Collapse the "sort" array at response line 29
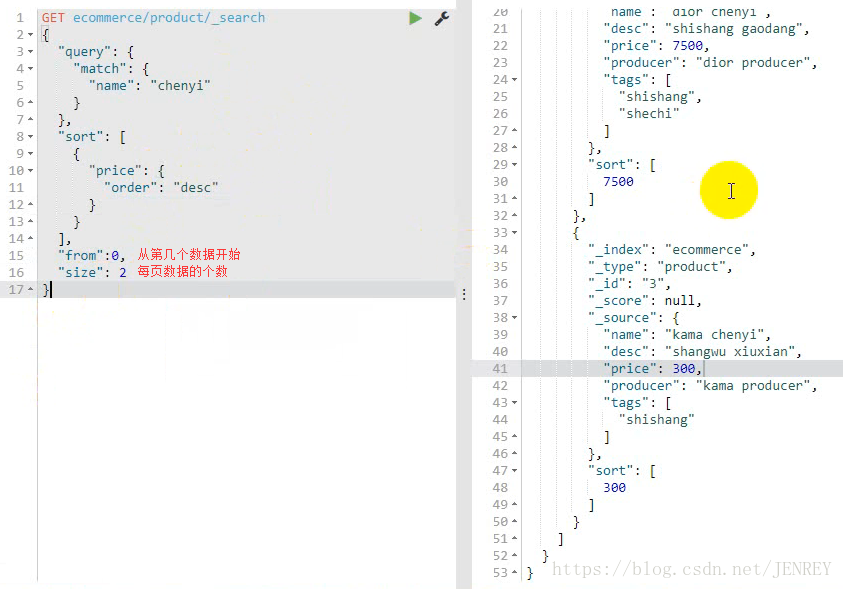 click(x=515, y=164)
